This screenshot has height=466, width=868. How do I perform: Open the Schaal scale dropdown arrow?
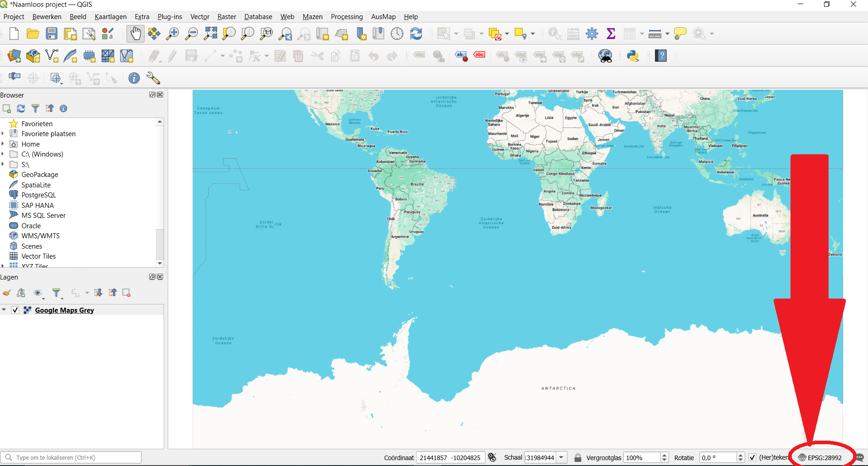point(562,457)
